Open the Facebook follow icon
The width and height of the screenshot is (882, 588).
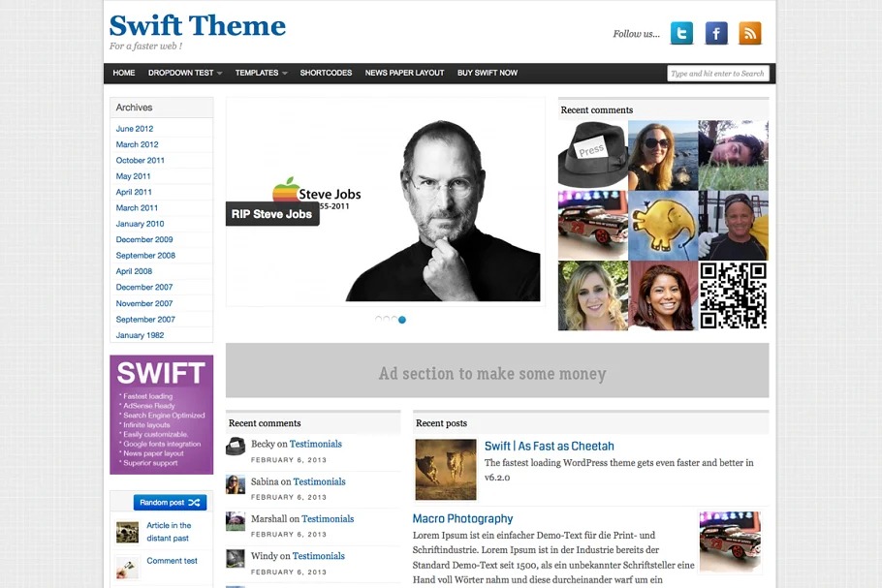coord(716,33)
